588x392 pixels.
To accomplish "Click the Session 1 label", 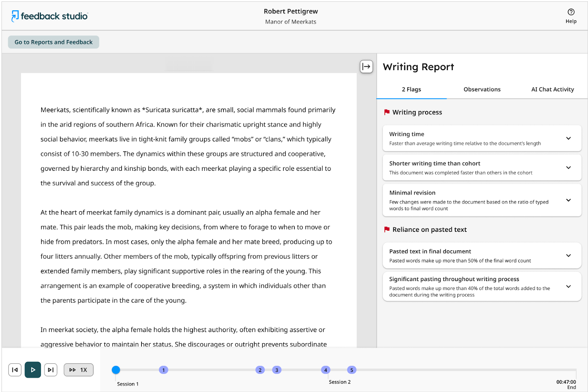I will coord(128,384).
